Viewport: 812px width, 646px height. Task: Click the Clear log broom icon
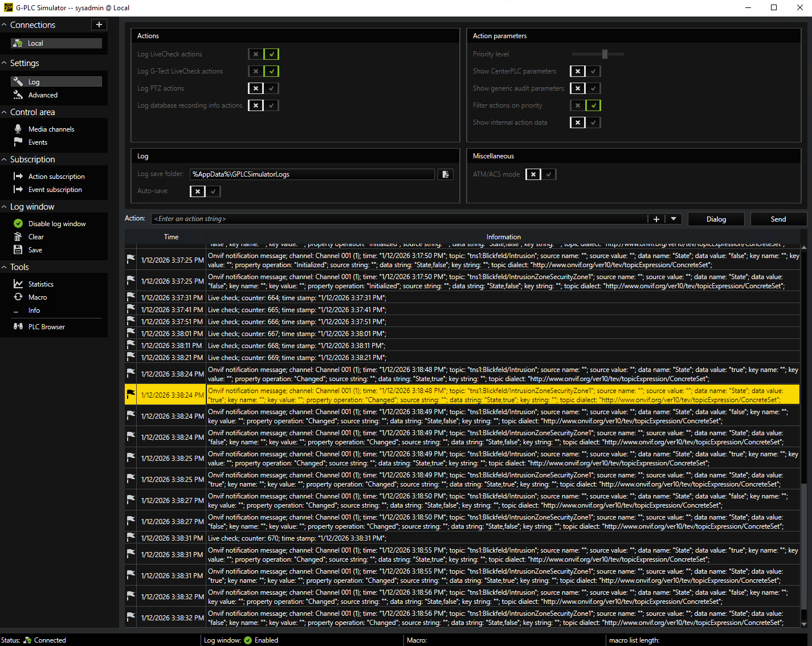18,237
